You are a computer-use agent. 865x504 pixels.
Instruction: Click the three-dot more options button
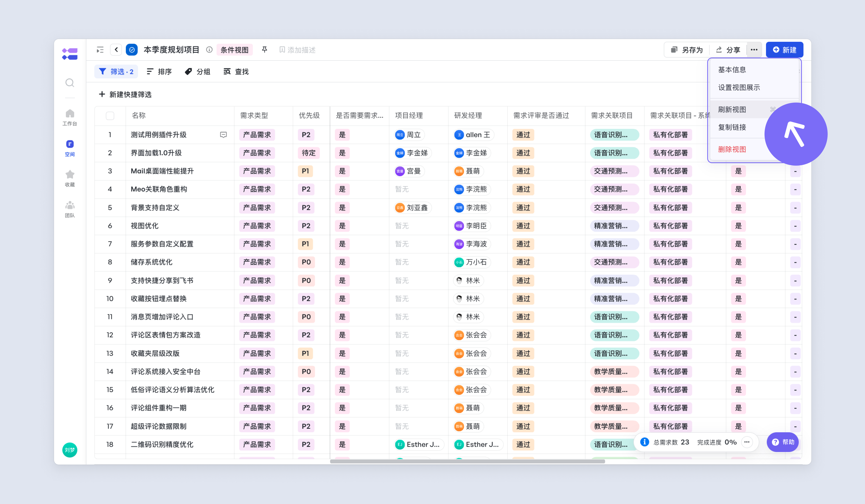click(x=754, y=50)
